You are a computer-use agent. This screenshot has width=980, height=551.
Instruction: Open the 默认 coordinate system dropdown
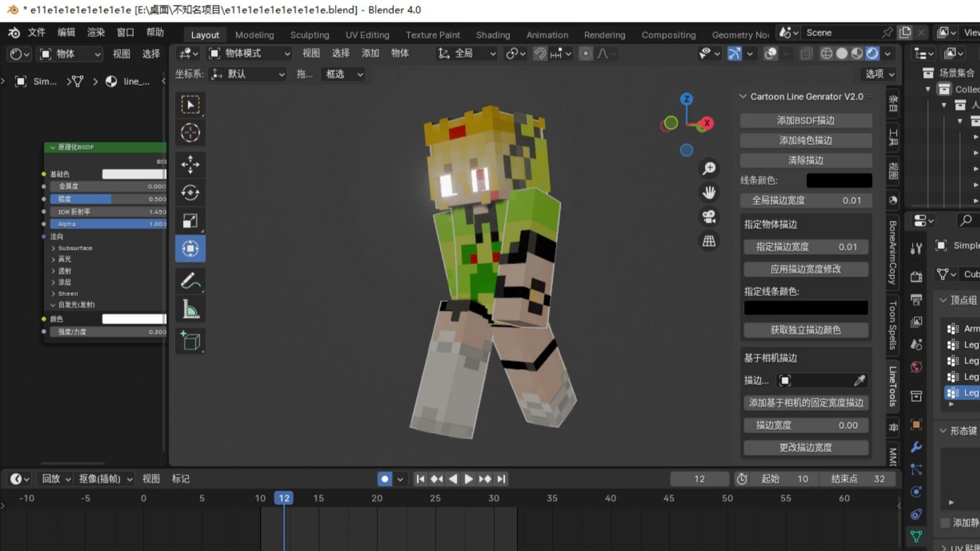point(248,74)
